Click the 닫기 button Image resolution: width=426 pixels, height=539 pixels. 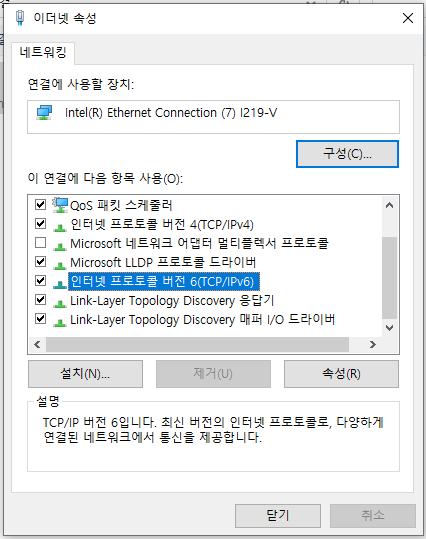pyautogui.click(x=278, y=515)
